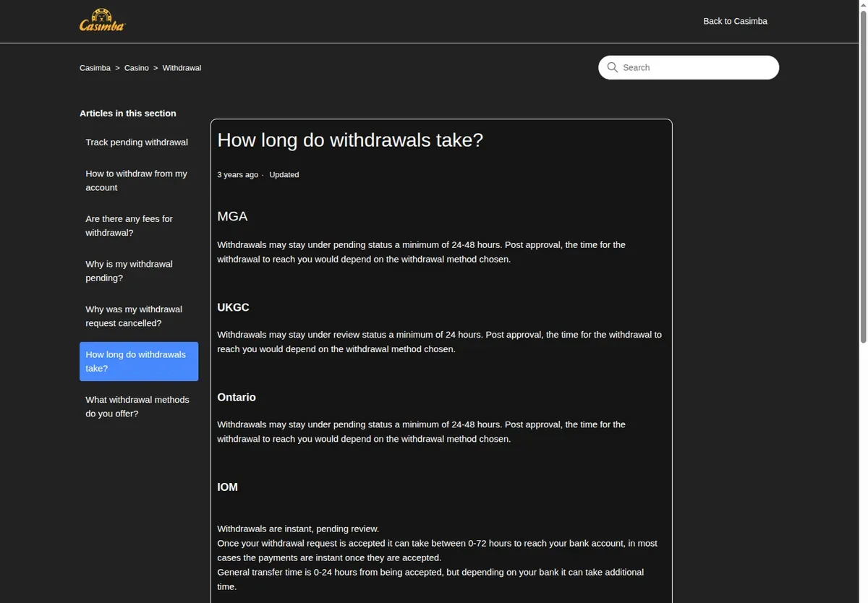
Task: Click 'Articles in this section' heading
Action: coord(128,114)
